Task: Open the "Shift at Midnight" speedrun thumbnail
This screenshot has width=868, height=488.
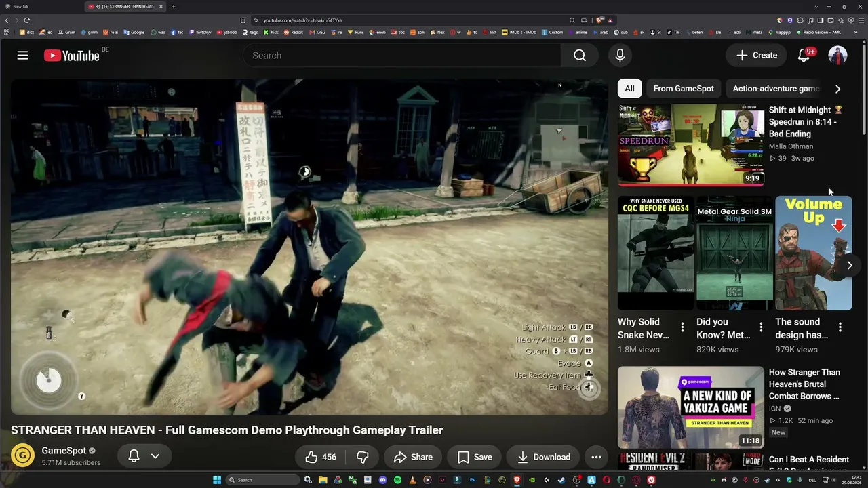Action: (690, 144)
